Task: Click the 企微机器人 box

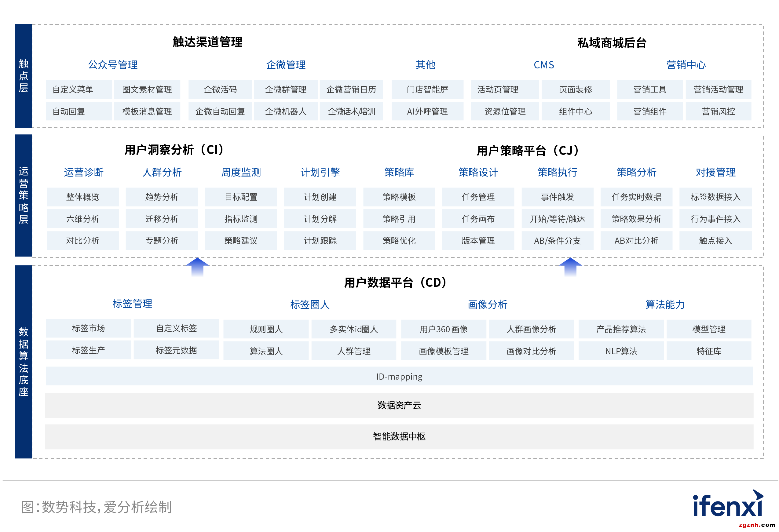Action: 286,111
